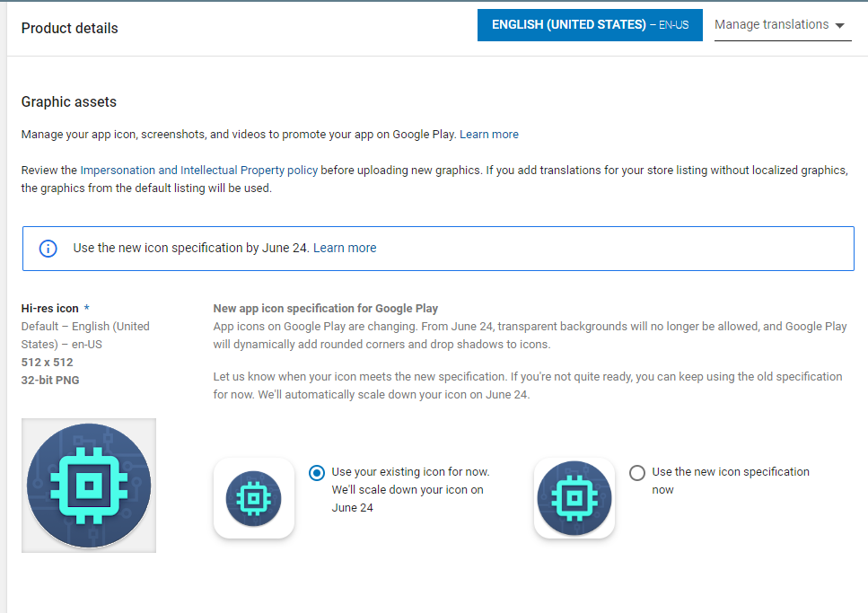Click the Graphic assets section title
The width and height of the screenshot is (868, 613).
(68, 101)
